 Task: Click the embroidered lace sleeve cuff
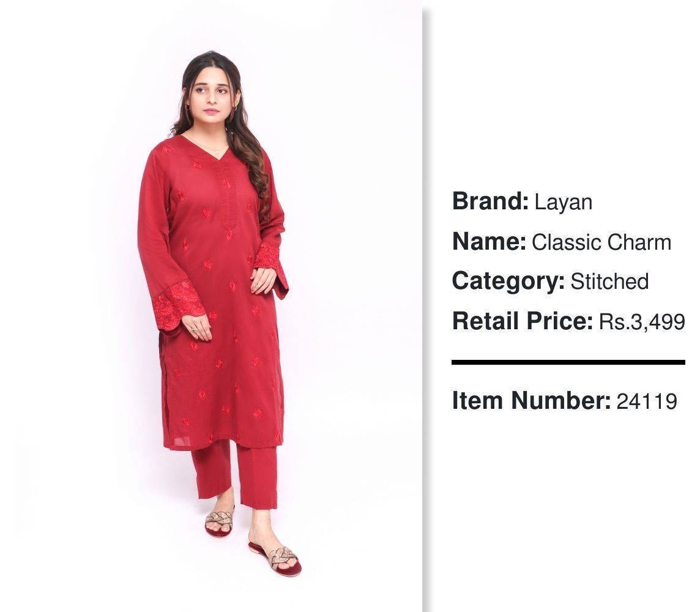177,304
